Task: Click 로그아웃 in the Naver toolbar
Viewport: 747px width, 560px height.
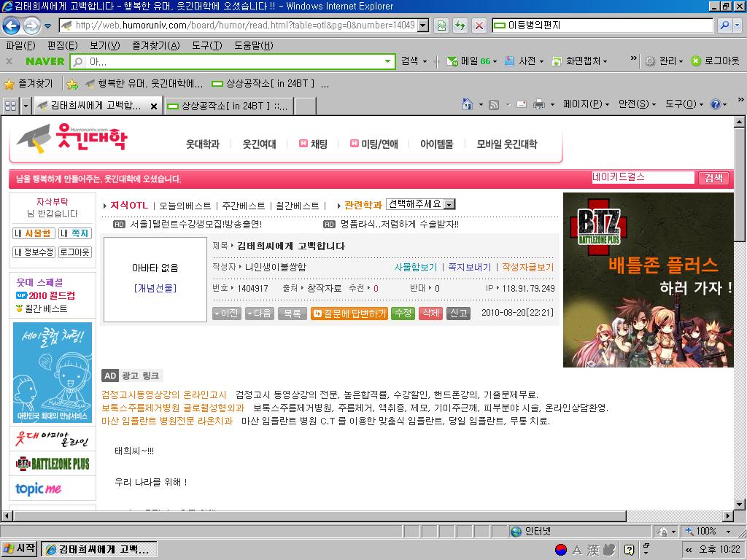Action: [x=715, y=61]
